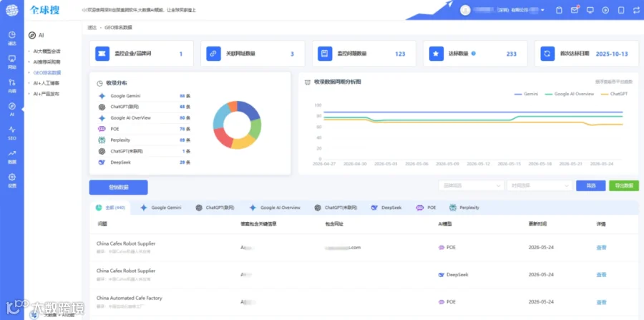Click the star icon on 达标数量 card
This screenshot has height=320, width=644.
point(436,54)
